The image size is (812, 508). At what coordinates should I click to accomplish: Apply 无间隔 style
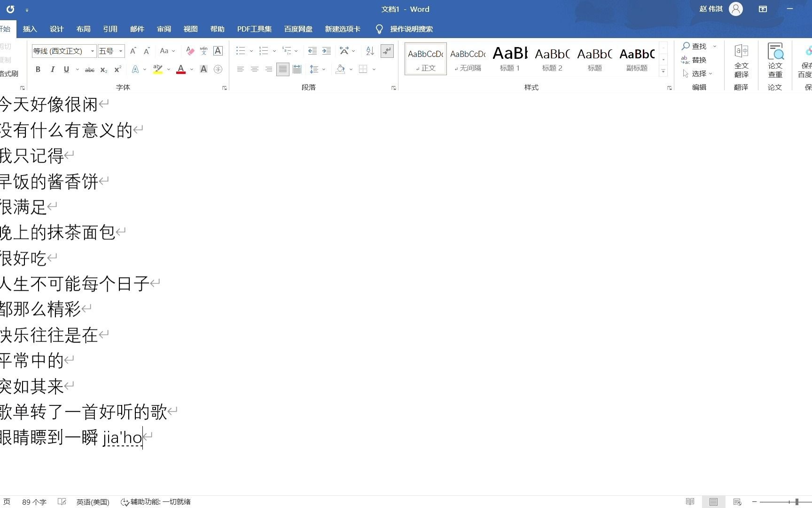point(468,59)
